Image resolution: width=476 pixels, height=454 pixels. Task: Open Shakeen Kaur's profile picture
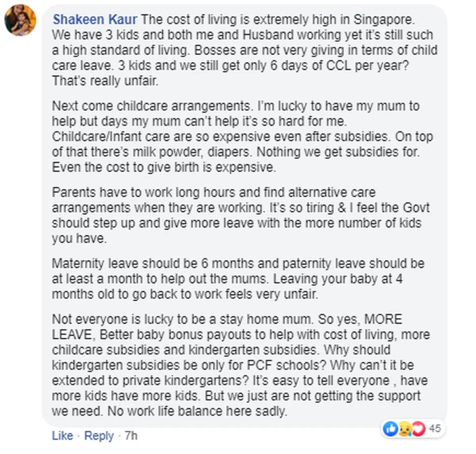(x=20, y=20)
